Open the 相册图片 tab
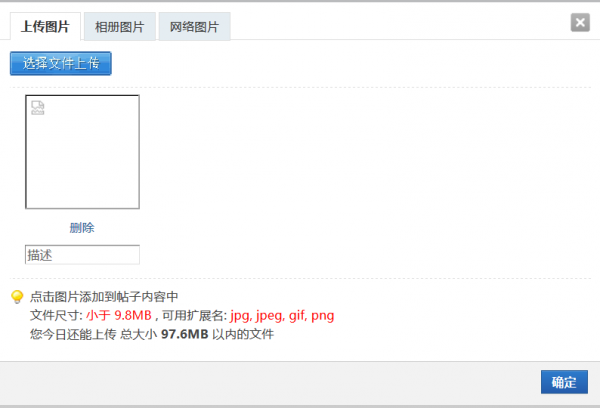This screenshot has height=408, width=600. click(119, 27)
